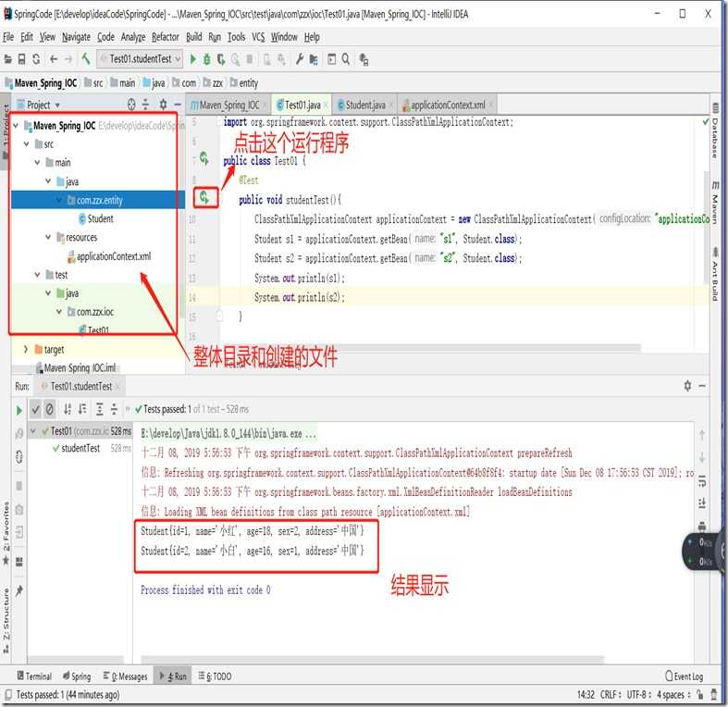
Task: Toggle the Database side panel
Action: pos(715,131)
